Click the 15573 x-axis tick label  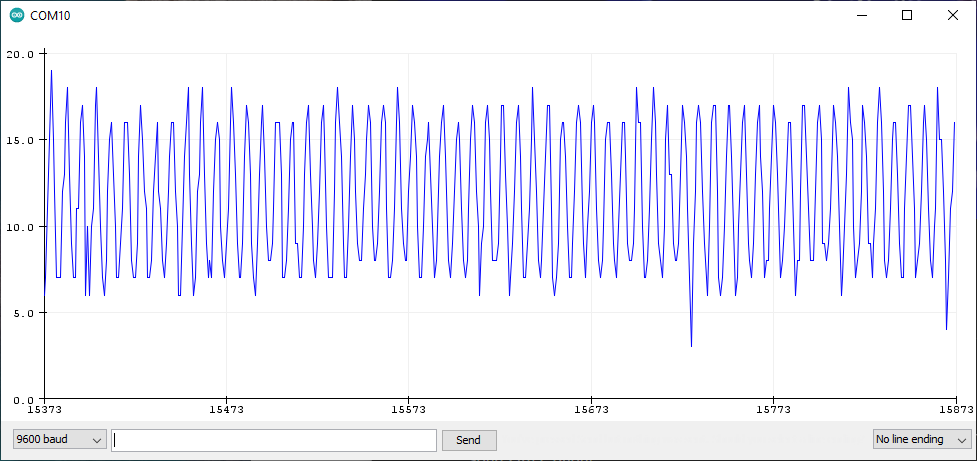(409, 410)
